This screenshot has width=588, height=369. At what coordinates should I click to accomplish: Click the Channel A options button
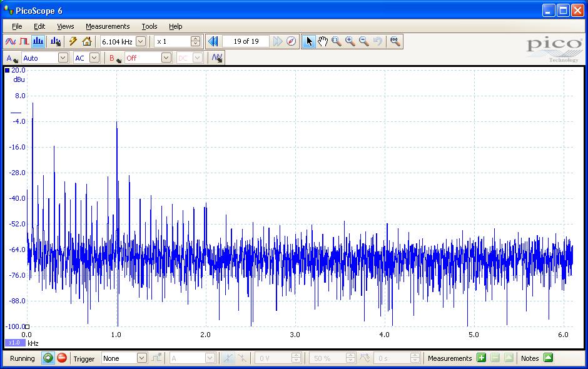pos(11,58)
